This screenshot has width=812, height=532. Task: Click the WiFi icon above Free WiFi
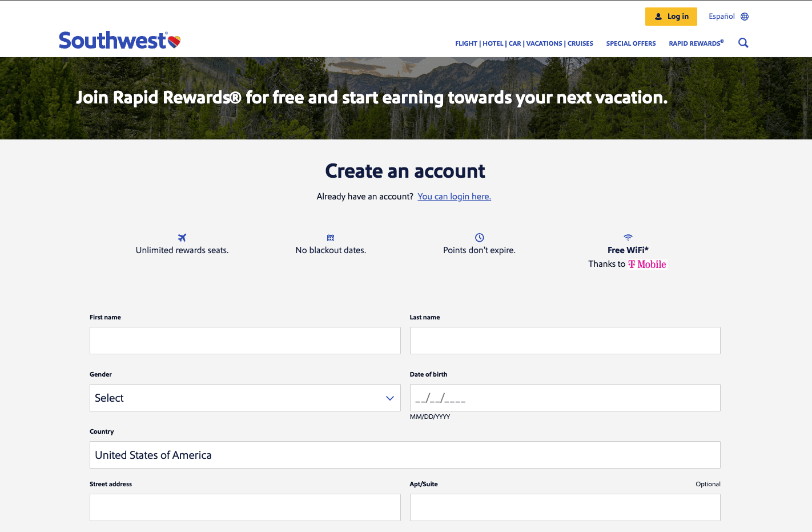627,237
